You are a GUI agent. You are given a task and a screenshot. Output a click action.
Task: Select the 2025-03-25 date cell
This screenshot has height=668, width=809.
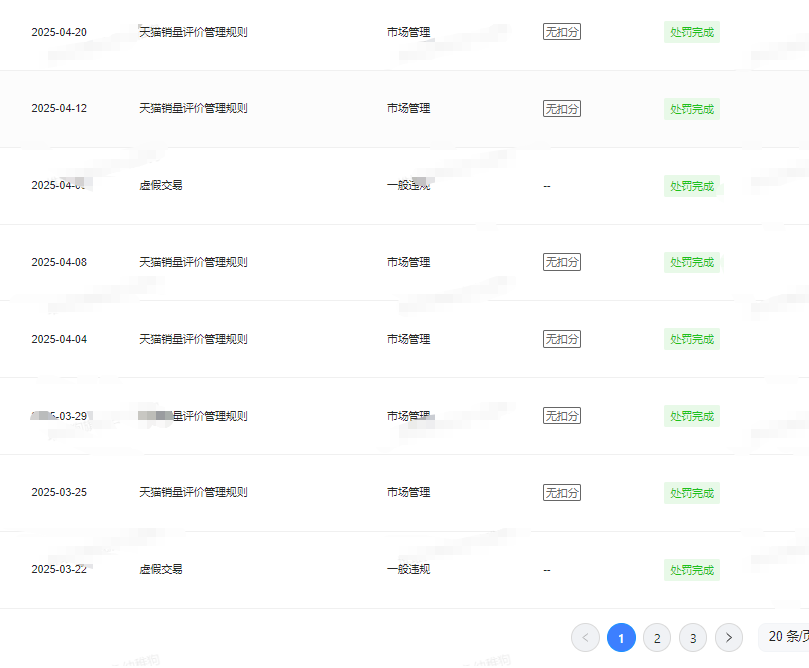point(59,493)
